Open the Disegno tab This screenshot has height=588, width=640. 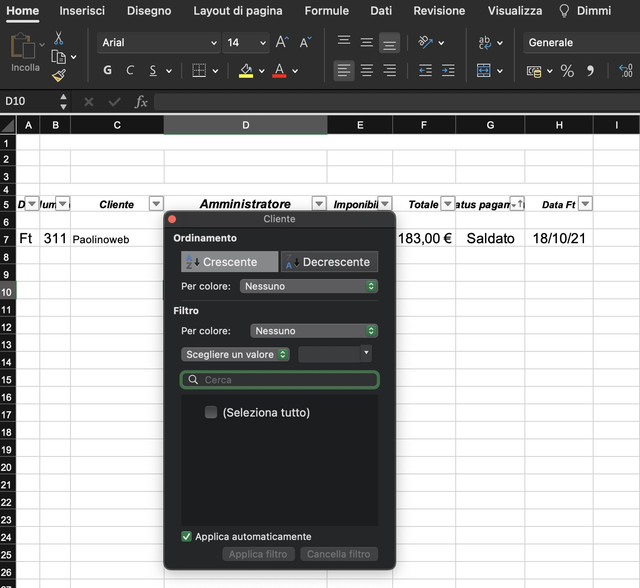click(x=149, y=11)
